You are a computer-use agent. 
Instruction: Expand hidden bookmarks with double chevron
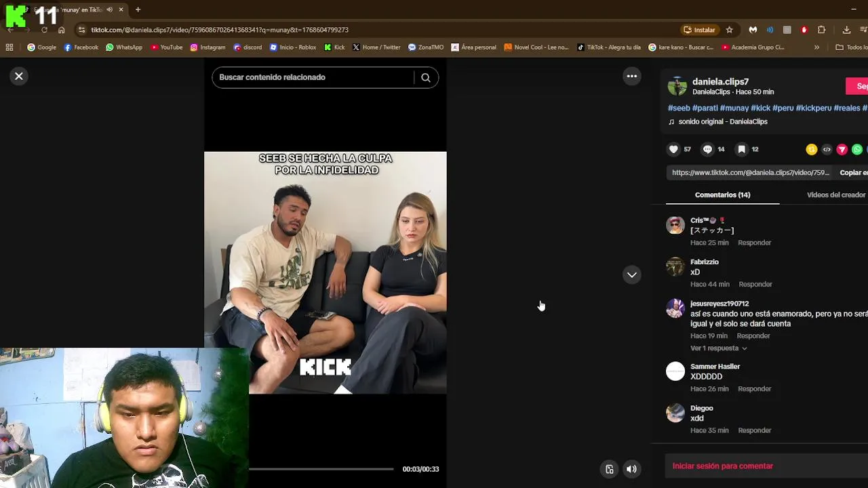(816, 47)
